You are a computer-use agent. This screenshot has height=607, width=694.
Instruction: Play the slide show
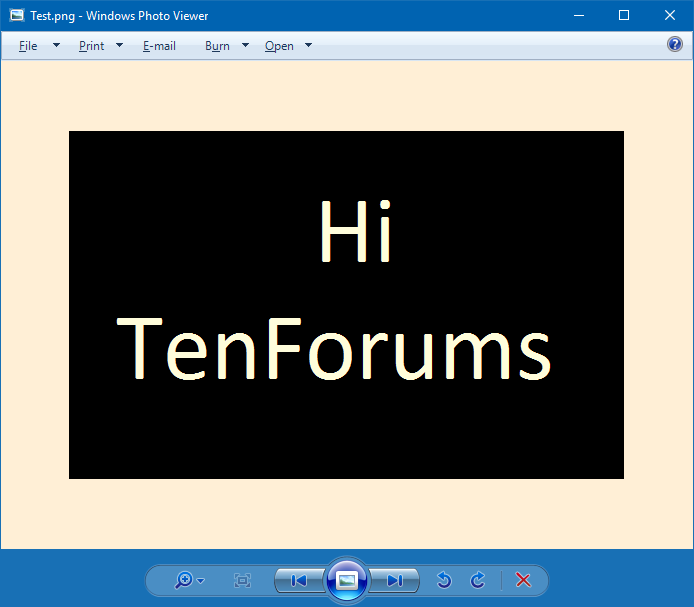(x=347, y=580)
